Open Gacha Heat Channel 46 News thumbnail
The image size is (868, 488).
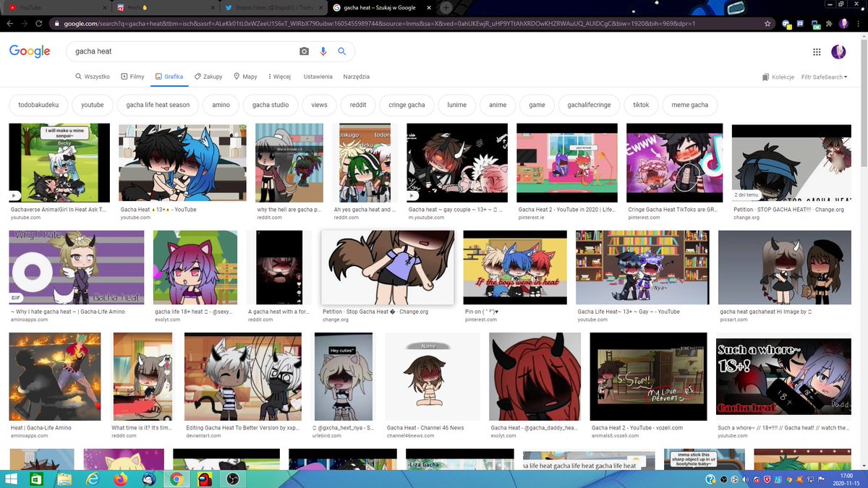coord(433,377)
